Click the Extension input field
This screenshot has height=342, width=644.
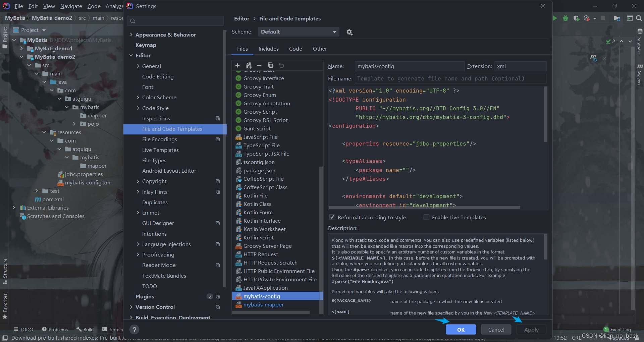(520, 66)
